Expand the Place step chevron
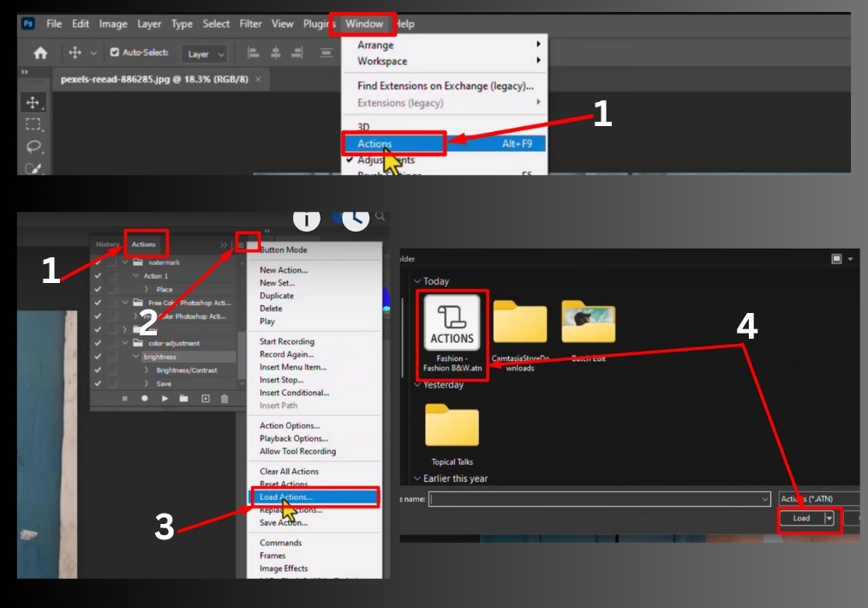Screen dimensions: 868x608 pos(147,289)
